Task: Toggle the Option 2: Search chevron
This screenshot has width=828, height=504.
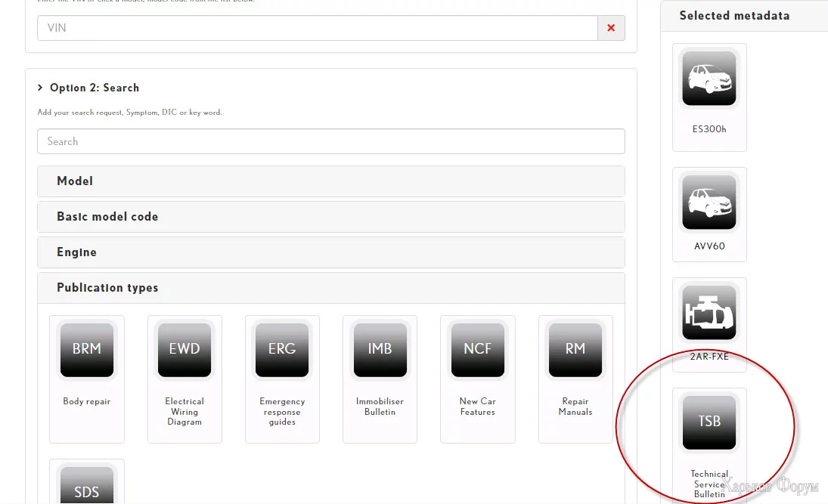Action: tap(40, 88)
